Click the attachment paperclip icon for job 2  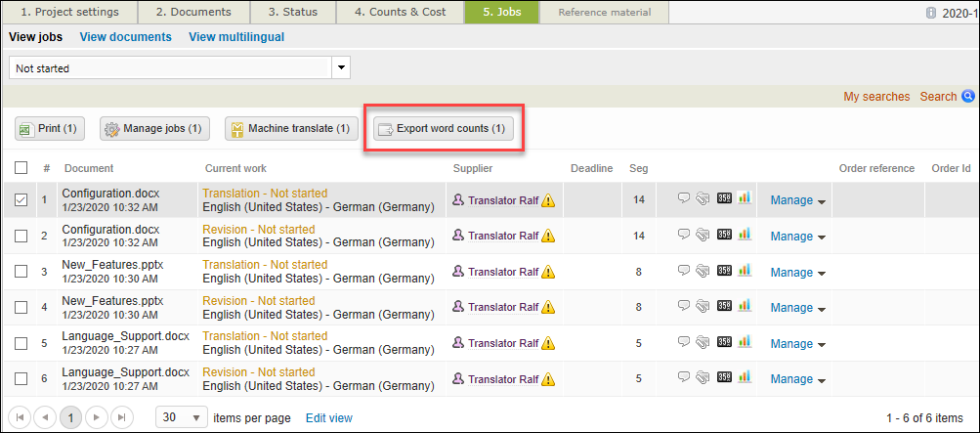pos(703,236)
